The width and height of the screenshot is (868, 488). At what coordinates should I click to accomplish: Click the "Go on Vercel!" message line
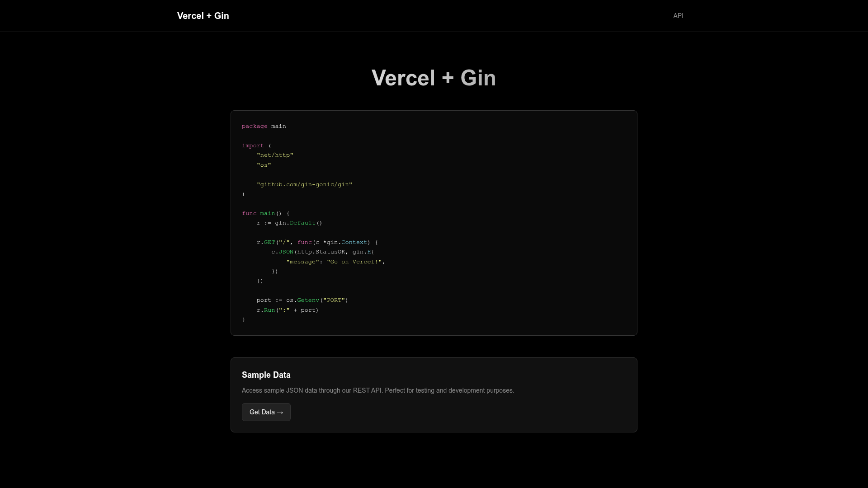[x=335, y=262]
